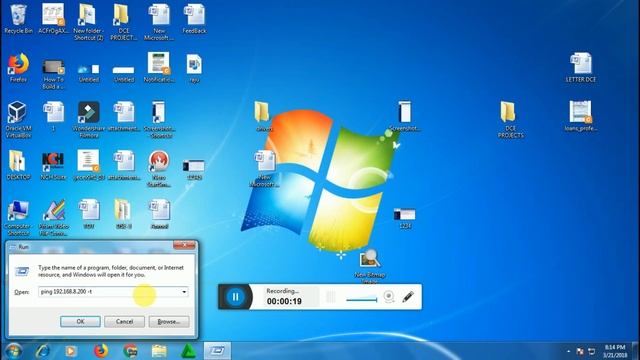640x360 pixels.
Task: Cancel the Run dialog
Action: point(124,322)
